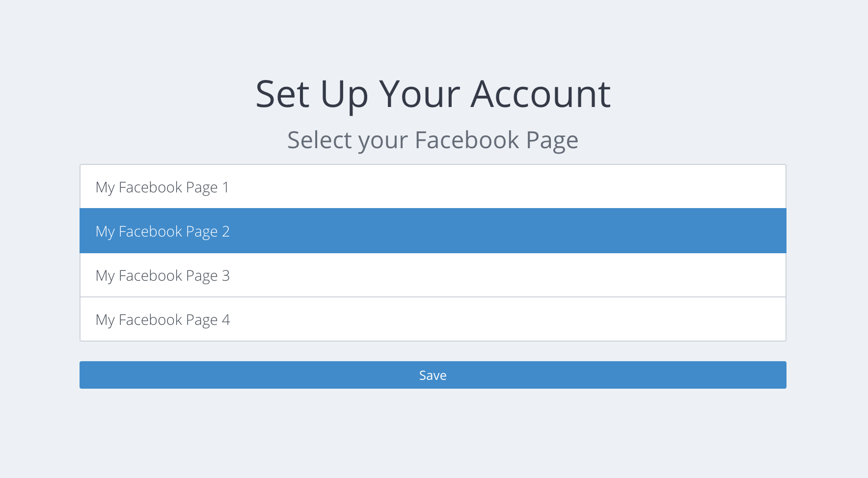Click the 'My Facebook Page 1' text label
Image resolution: width=868 pixels, height=478 pixels.
(x=163, y=188)
